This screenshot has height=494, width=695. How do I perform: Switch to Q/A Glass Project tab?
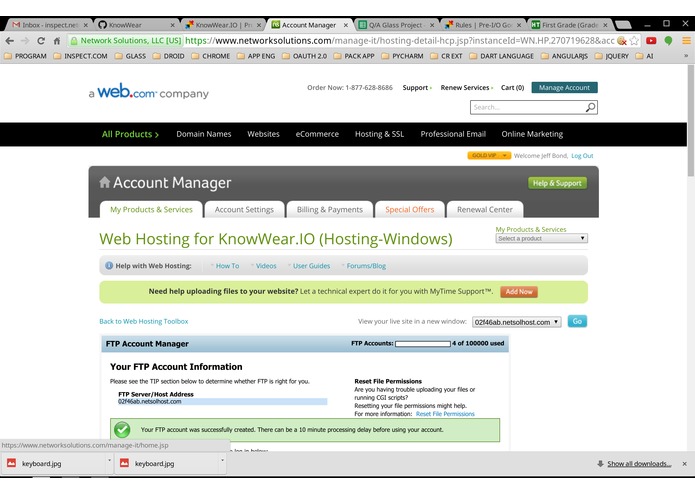tap(394, 25)
